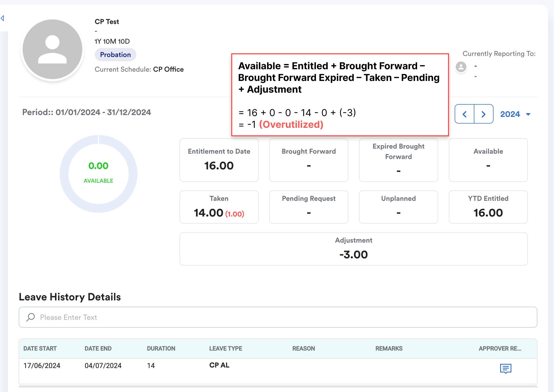Click the available balance donut chart
This screenshot has height=392, width=554.
point(99,174)
